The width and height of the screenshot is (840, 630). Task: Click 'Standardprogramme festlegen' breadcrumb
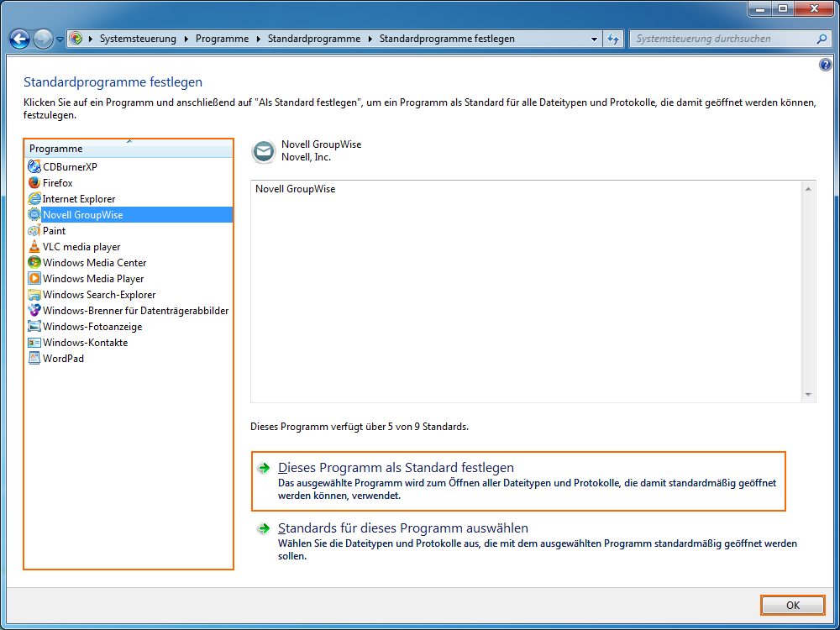point(448,39)
